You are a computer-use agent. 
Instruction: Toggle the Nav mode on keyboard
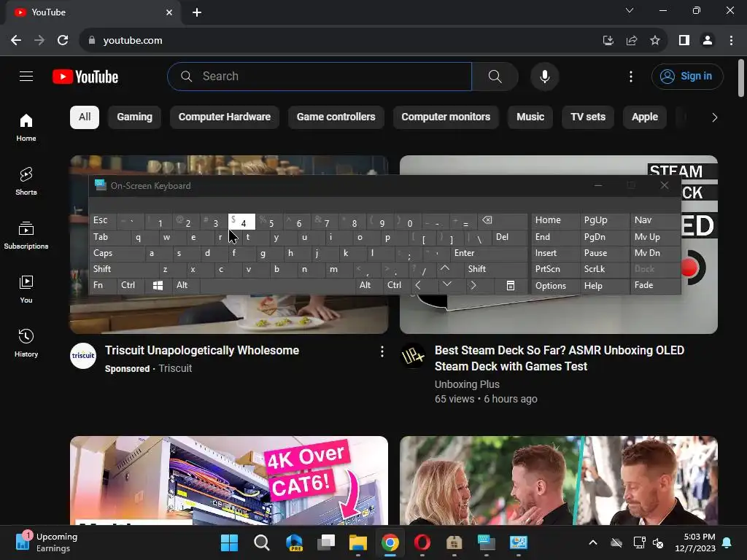tap(655, 220)
